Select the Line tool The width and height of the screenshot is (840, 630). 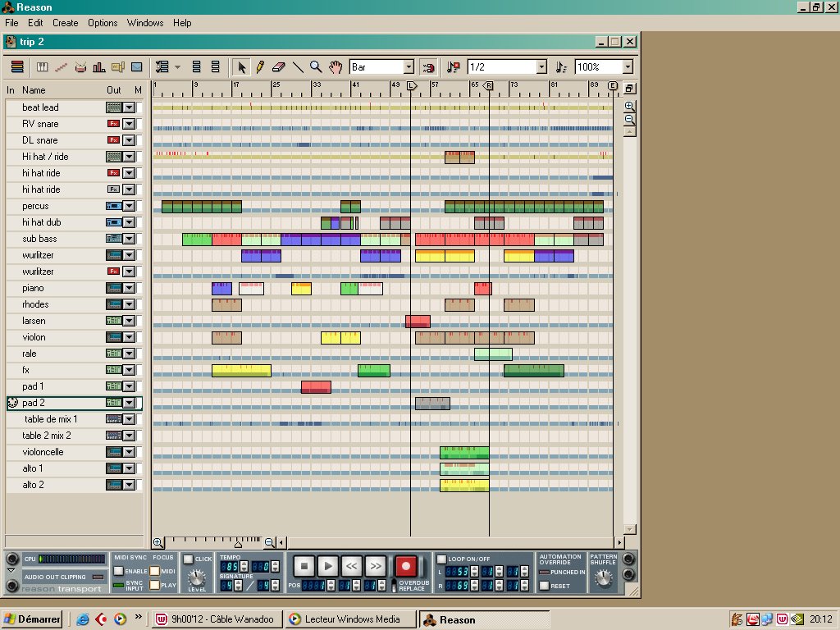(297, 67)
